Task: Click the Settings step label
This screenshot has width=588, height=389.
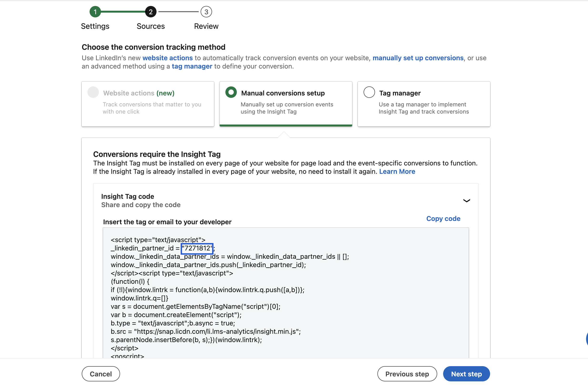Action: (x=95, y=26)
